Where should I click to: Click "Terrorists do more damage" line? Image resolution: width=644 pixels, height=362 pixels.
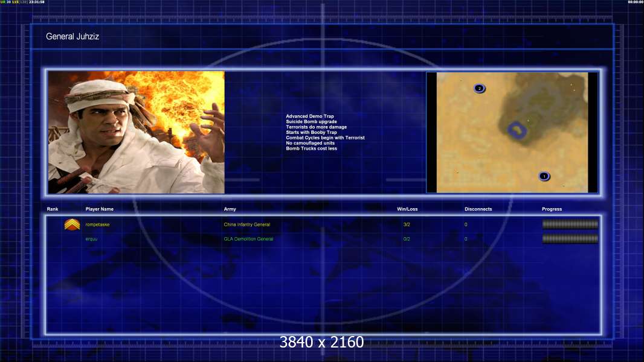(x=316, y=127)
